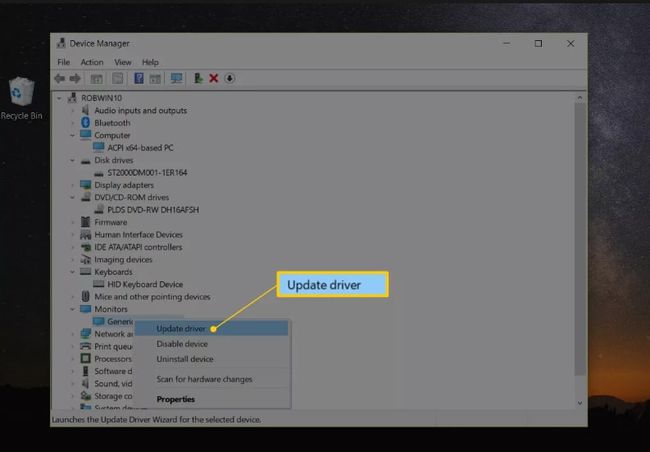Close the Device Manager window

pos(570,44)
